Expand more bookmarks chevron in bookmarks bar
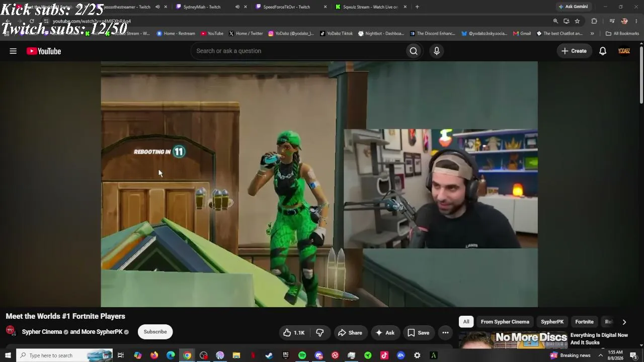Viewport: 644px width, 362px height. pyautogui.click(x=592, y=34)
